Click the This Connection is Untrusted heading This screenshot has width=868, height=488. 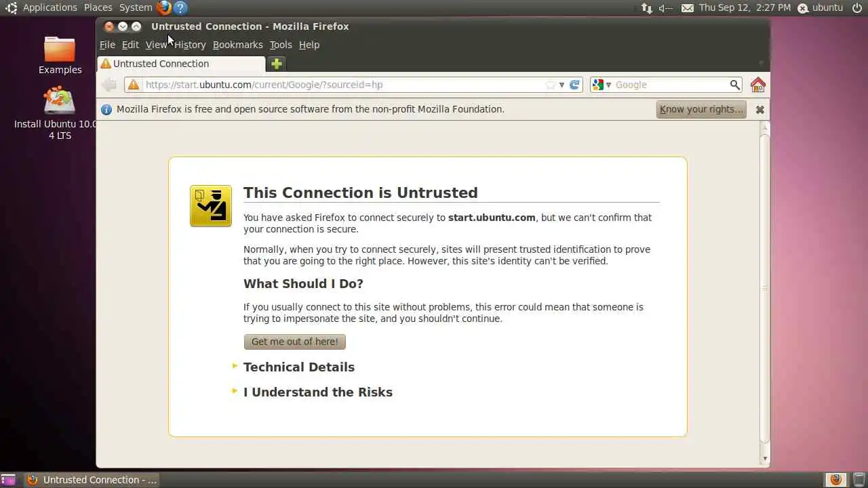[x=361, y=192]
